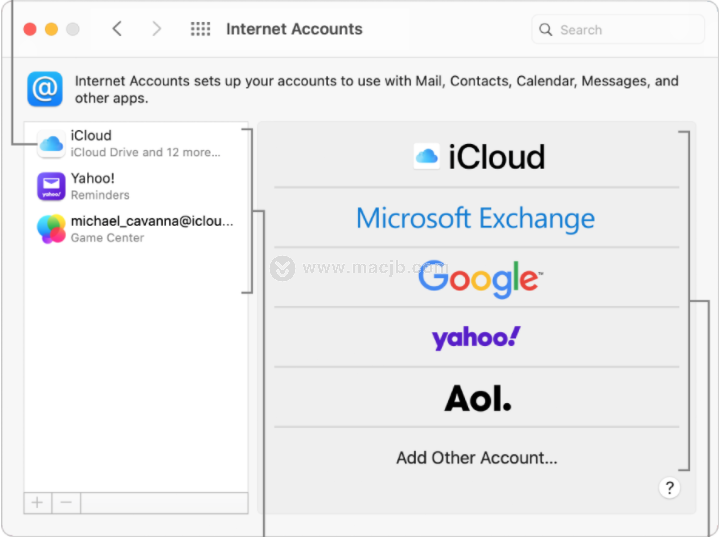Show all preferences grid icon
The image size is (719, 537).
pos(200,29)
